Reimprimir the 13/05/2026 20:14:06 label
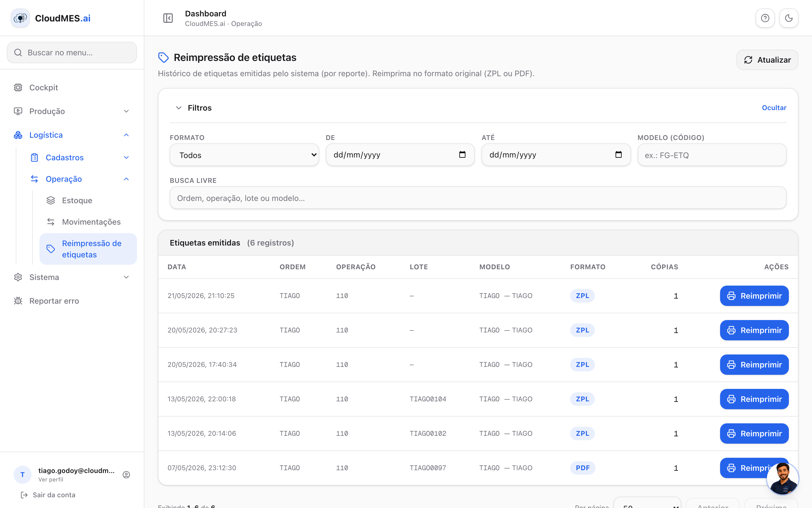 (x=754, y=433)
